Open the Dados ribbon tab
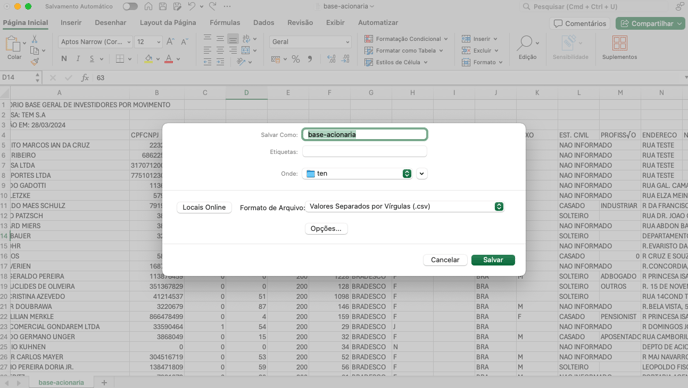Viewport: 688px width, 388px height. pos(263,22)
